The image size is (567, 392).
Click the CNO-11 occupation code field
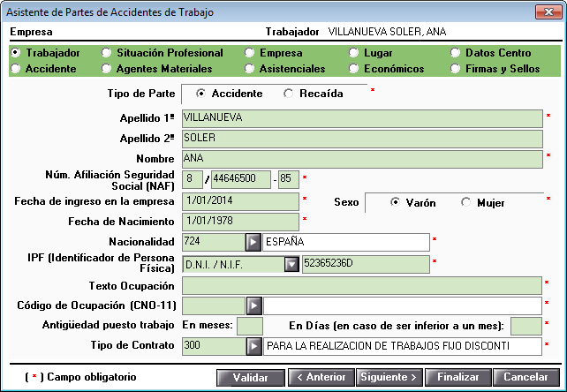click(214, 306)
